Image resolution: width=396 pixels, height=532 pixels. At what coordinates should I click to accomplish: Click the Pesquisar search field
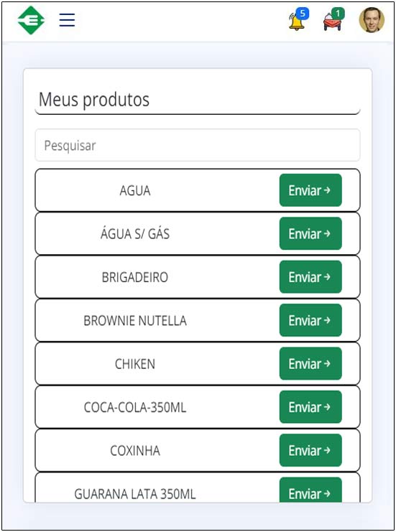click(x=198, y=145)
